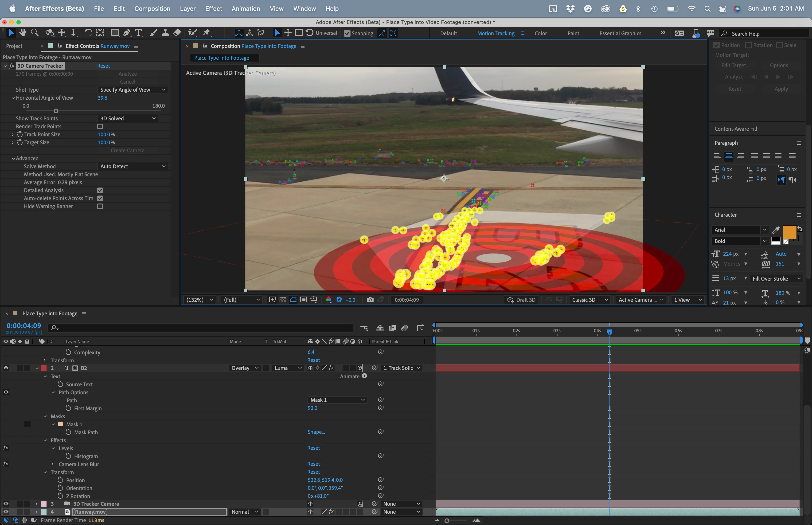This screenshot has width=812, height=525.
Task: Reset the 3D Camera Tracker effect
Action: (x=104, y=66)
